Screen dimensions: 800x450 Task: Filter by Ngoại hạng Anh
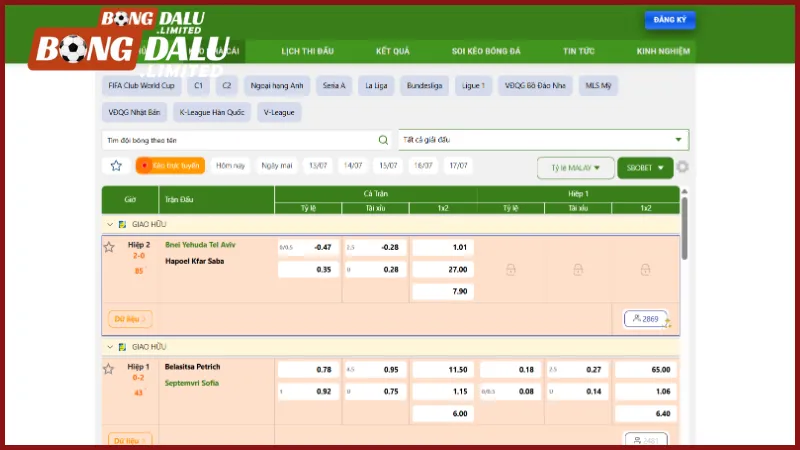point(277,86)
